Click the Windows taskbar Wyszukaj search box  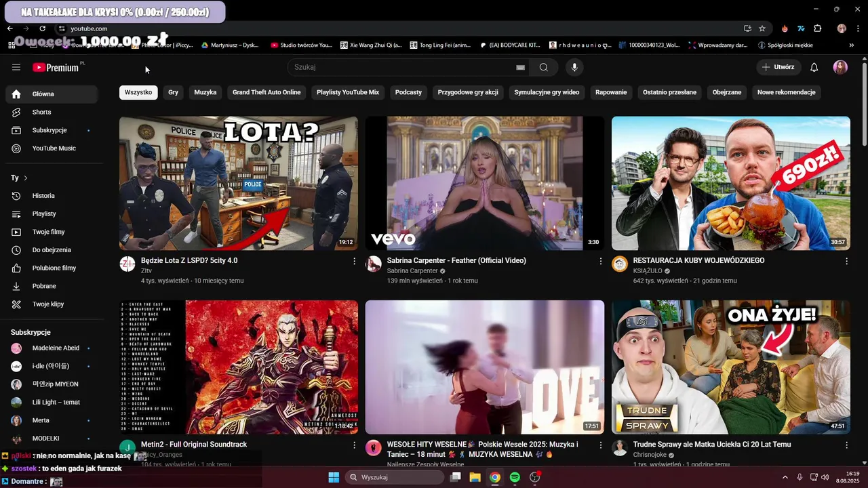point(394,477)
